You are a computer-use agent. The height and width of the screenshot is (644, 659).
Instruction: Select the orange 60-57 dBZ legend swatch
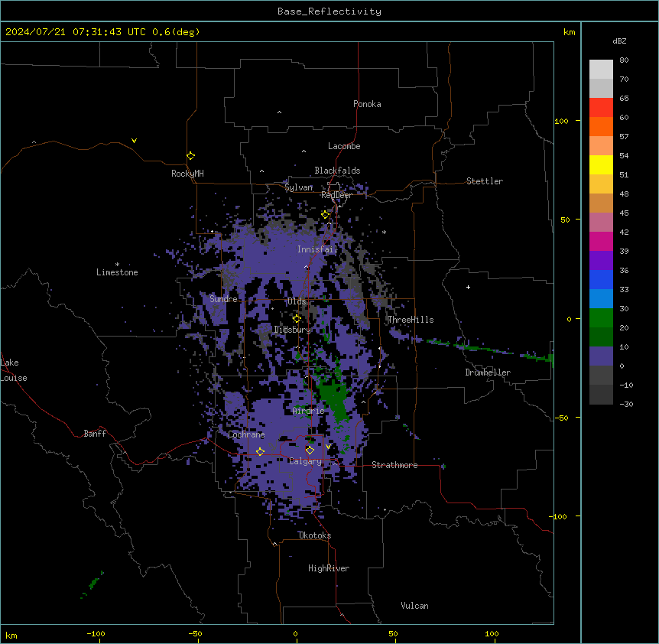pos(601,126)
